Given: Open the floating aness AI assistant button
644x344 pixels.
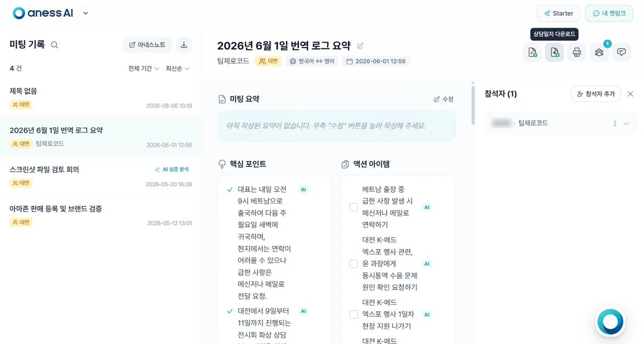Looking at the screenshot, I should coord(610,322).
